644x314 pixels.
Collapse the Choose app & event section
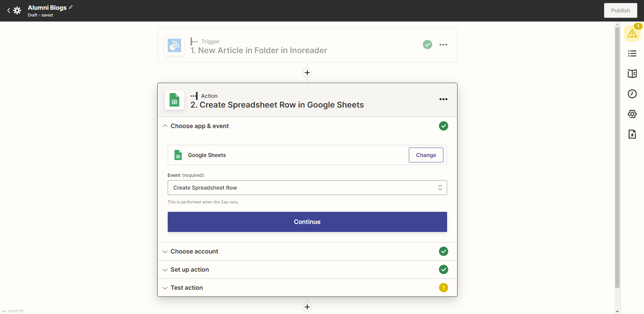click(x=165, y=126)
